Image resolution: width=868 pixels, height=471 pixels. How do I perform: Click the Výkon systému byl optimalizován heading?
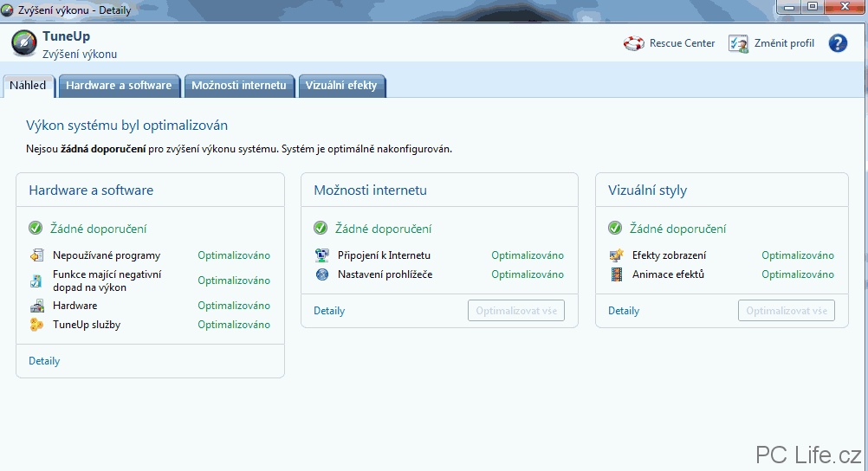pyautogui.click(x=126, y=126)
